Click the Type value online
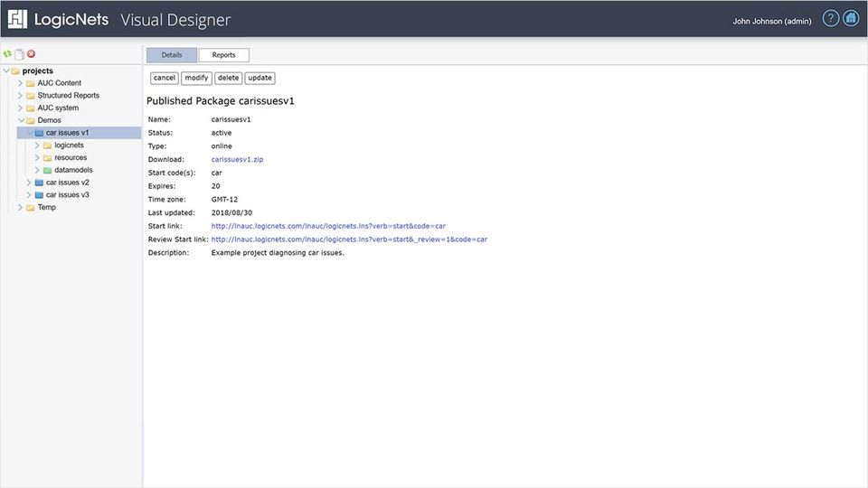This screenshot has height=488, width=868. (x=222, y=146)
